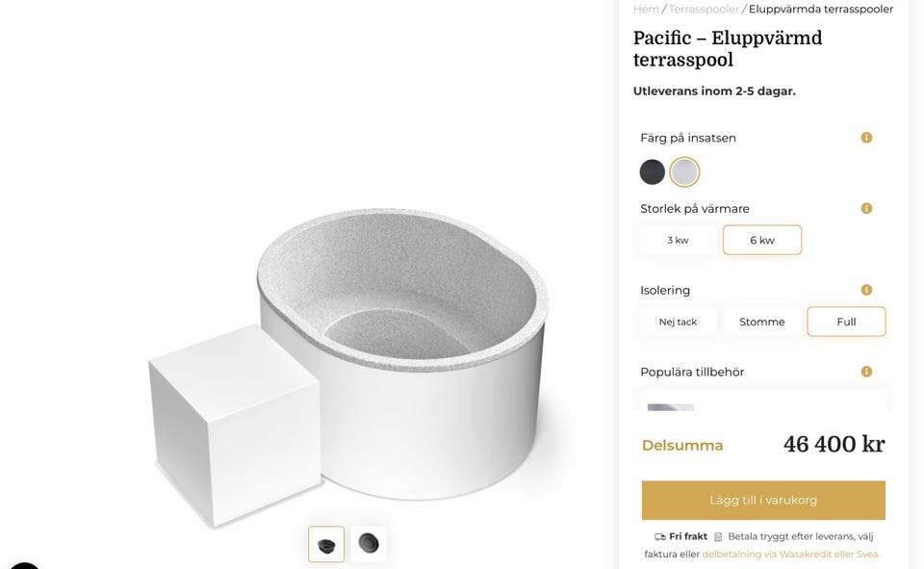Open info icon for Populära tillbehör
This screenshot has width=924, height=569.
coord(866,372)
